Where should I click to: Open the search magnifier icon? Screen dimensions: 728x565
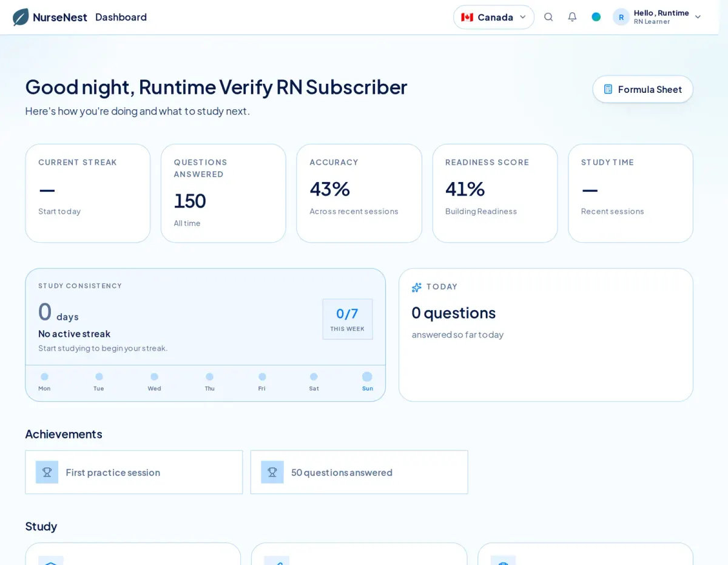point(548,17)
